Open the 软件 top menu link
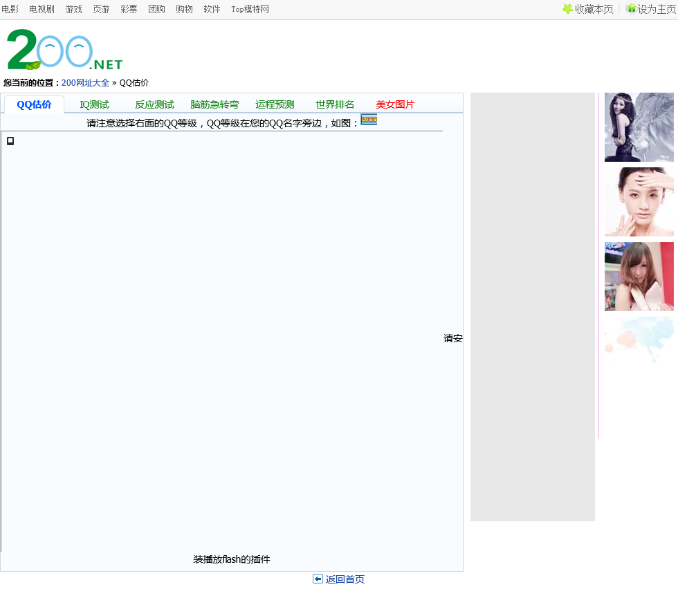 (x=212, y=9)
